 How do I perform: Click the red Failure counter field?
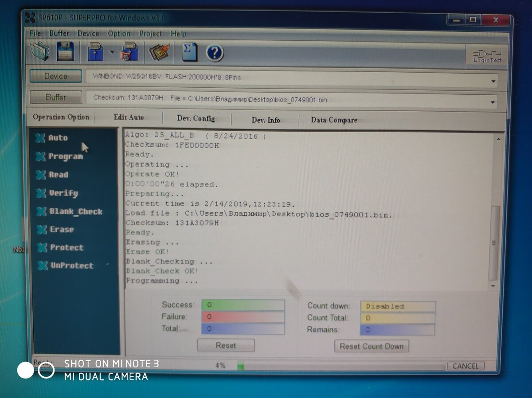[243, 317]
